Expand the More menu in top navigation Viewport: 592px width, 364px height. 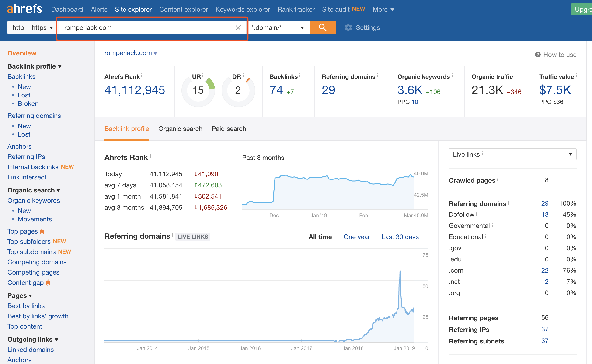coord(383,9)
